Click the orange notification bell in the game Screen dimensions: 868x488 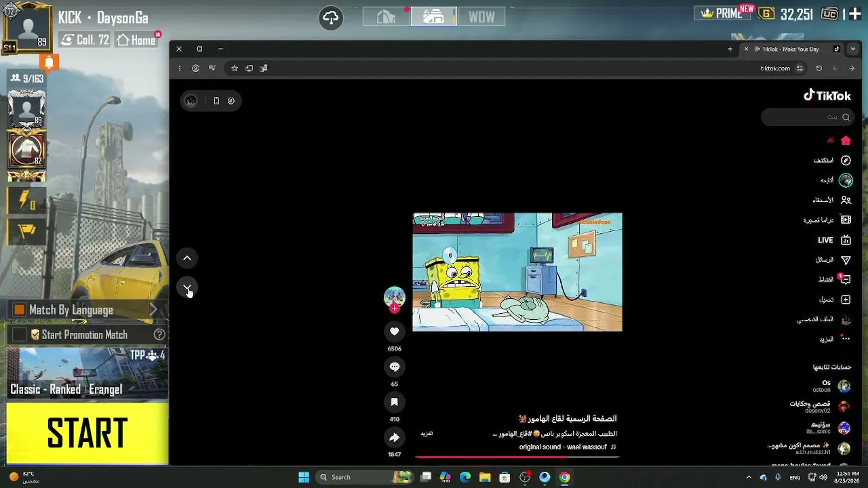pyautogui.click(x=49, y=62)
